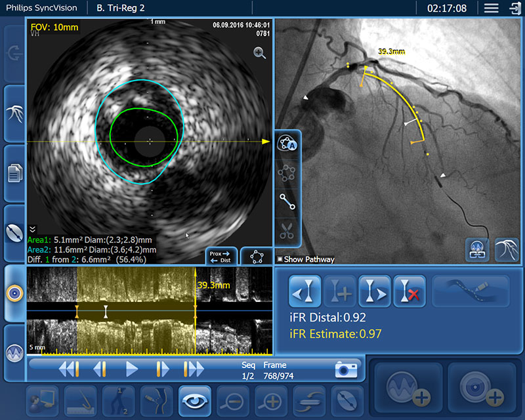Open the report documents tab in left sidebar
This screenshot has width=525, height=420.
[14, 173]
